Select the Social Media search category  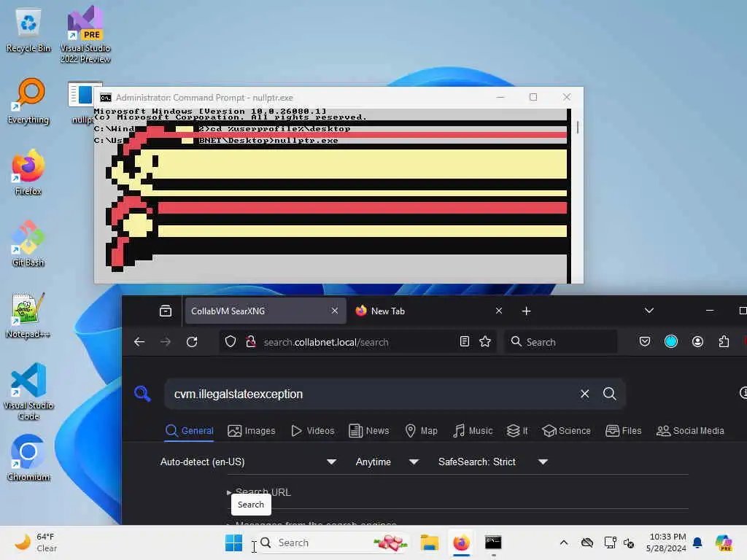[690, 430]
